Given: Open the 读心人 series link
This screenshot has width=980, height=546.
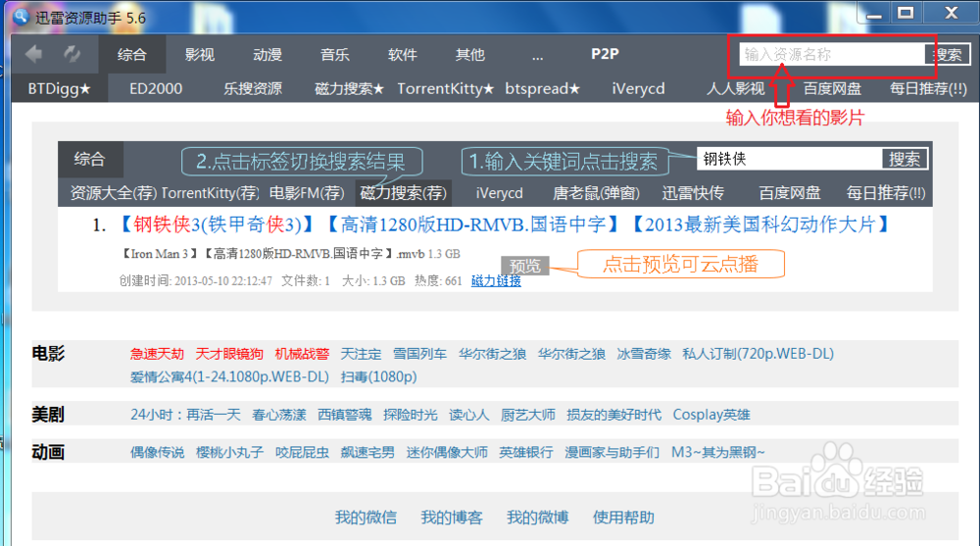Looking at the screenshot, I should (x=469, y=415).
